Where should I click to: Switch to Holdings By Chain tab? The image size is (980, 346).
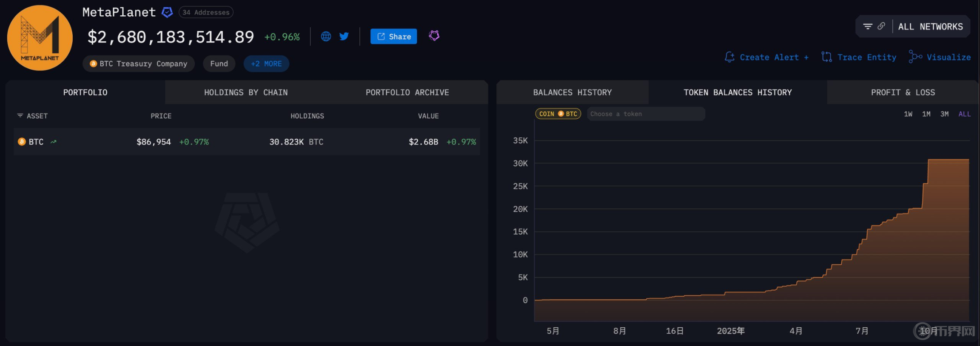[246, 92]
